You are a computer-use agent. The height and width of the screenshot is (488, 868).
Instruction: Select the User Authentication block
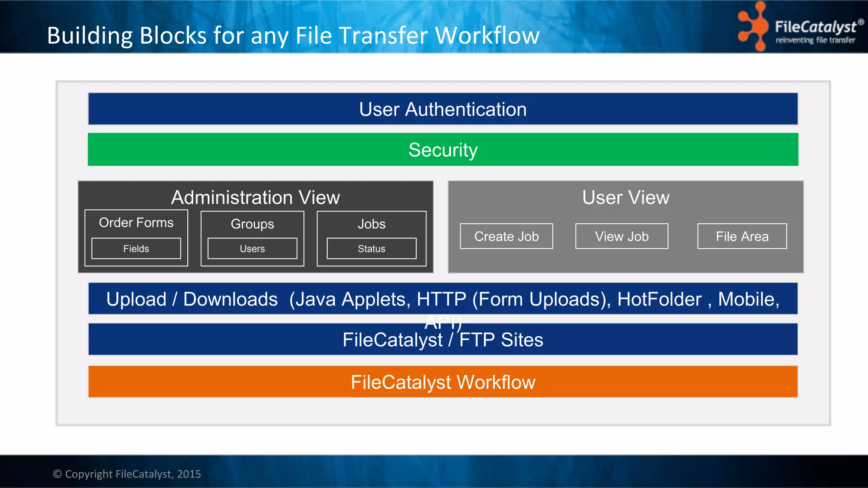tap(443, 109)
